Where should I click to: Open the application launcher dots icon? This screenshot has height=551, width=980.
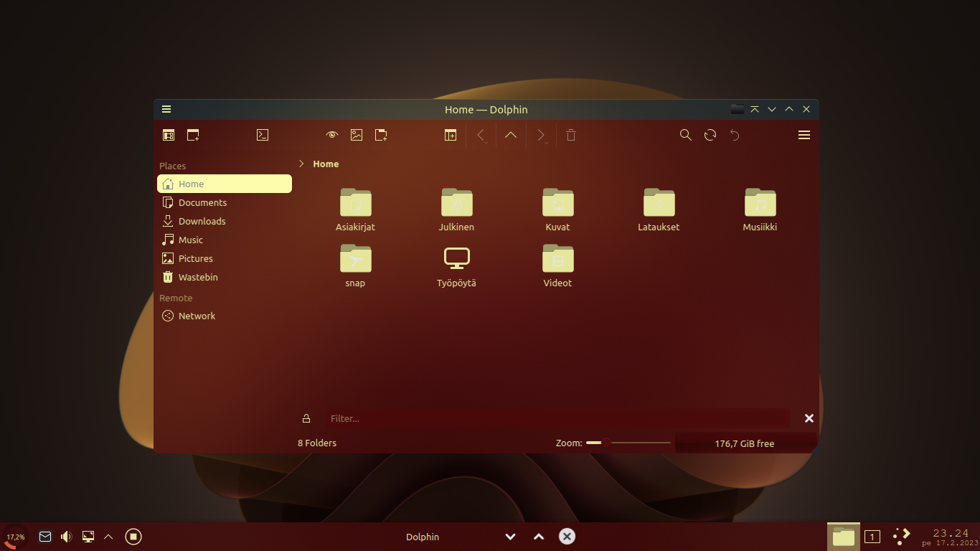pyautogui.click(x=902, y=537)
